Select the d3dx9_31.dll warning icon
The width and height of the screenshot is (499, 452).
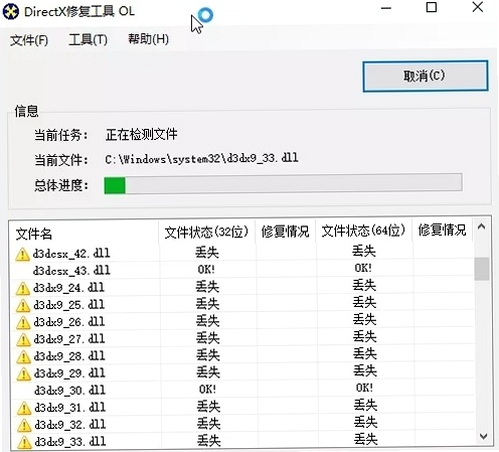point(24,408)
